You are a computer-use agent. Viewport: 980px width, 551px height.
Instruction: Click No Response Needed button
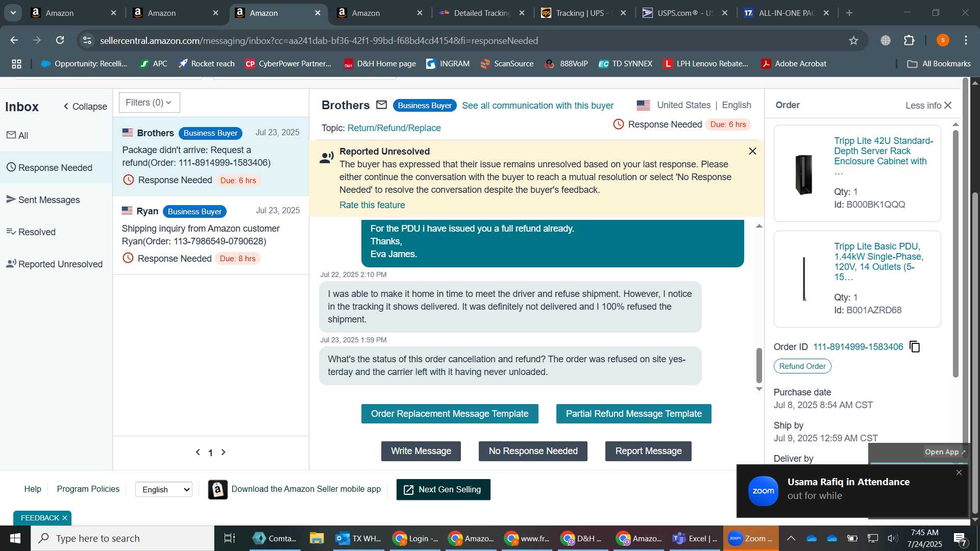coord(533,451)
